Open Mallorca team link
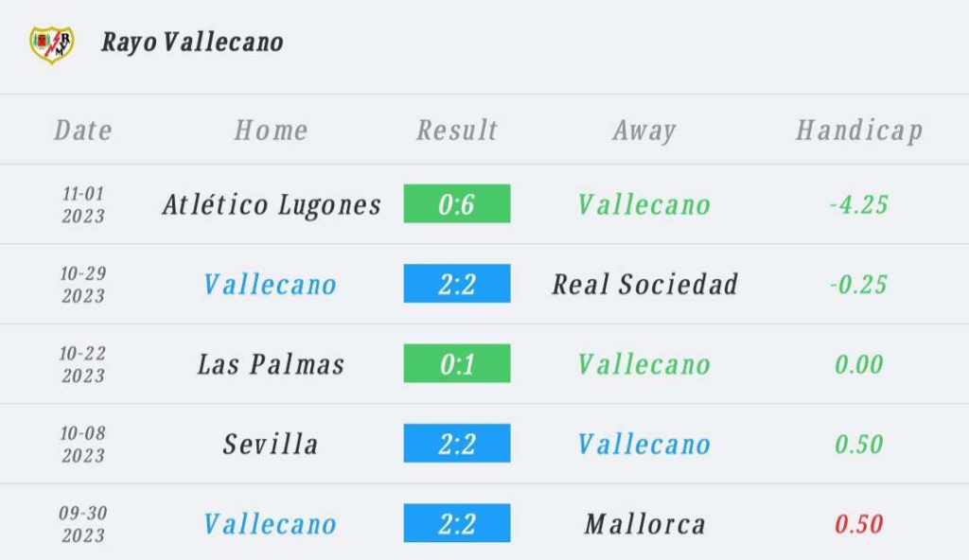Image resolution: width=969 pixels, height=560 pixels. [644, 524]
